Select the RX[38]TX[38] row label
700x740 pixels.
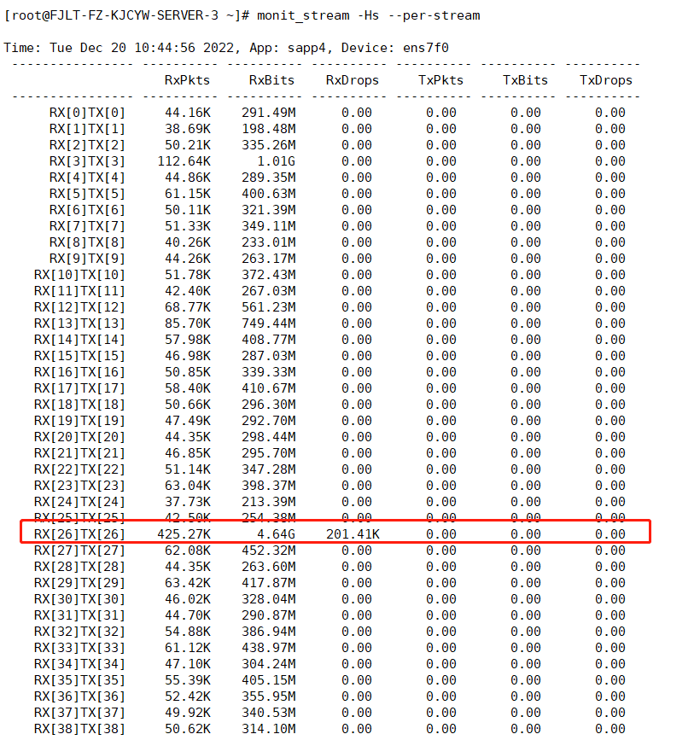coord(79,729)
